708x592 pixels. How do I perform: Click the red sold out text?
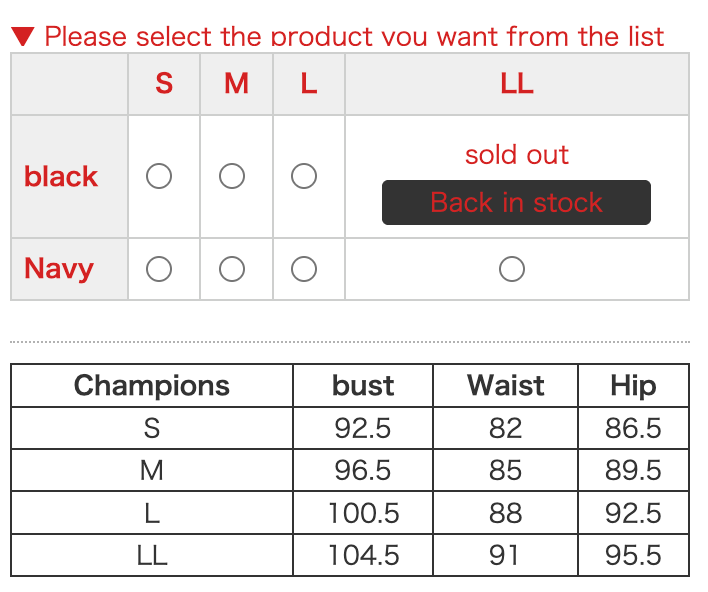[516, 155]
